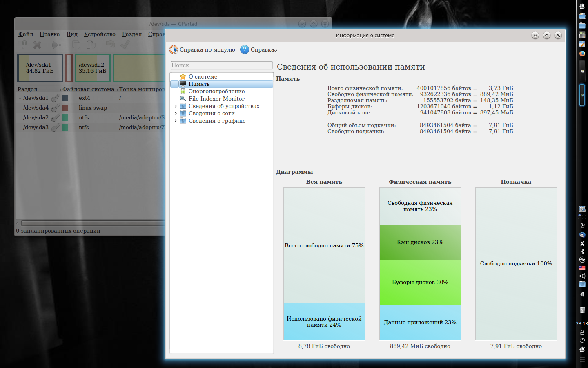
Task: Select 'Энергопотребление' in the sidebar tree
Action: tap(216, 91)
